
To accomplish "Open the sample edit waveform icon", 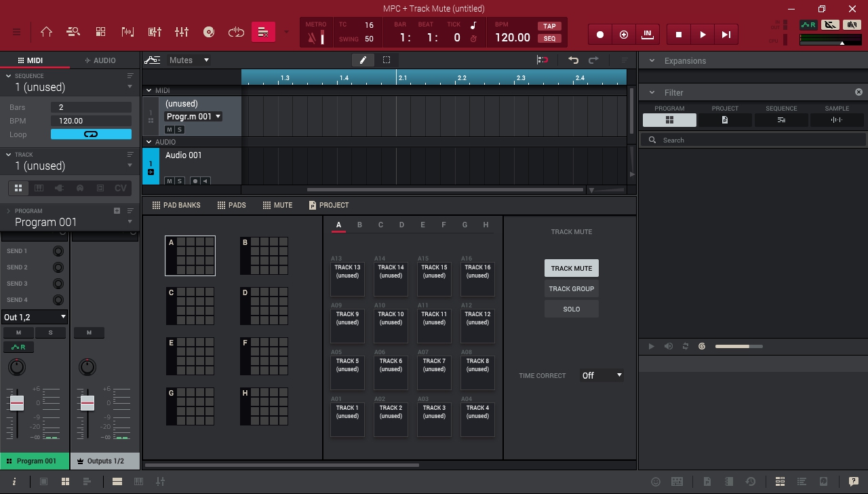I will point(127,32).
